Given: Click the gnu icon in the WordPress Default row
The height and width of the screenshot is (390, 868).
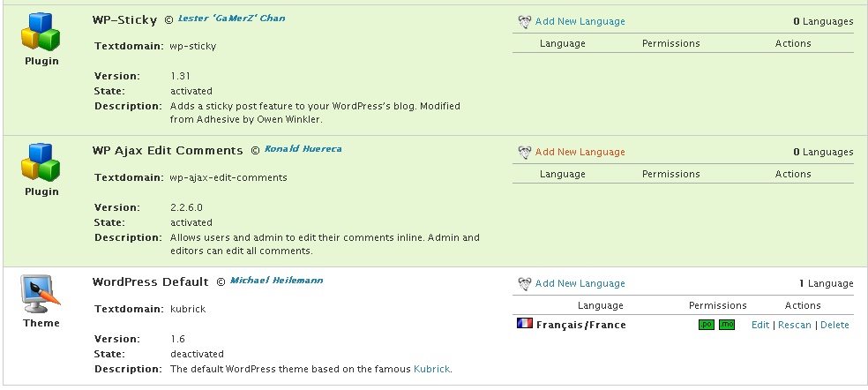Looking at the screenshot, I should point(524,283).
